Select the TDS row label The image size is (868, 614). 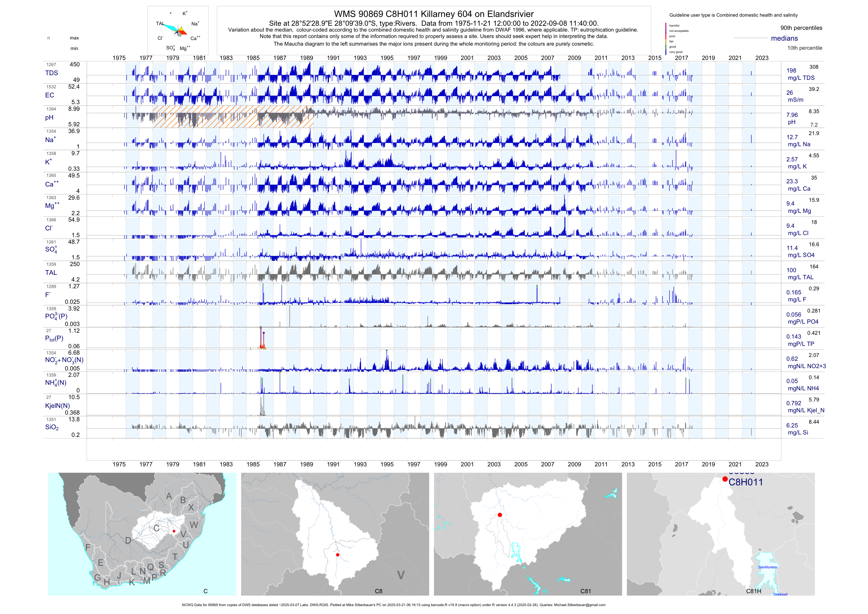coord(51,73)
